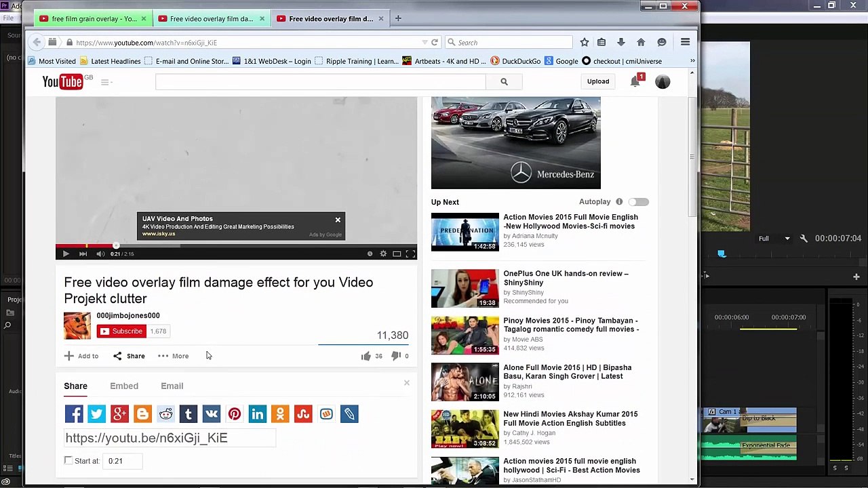This screenshot has height=488, width=868.
Task: Mute the YouTube player volume
Action: tap(100, 253)
